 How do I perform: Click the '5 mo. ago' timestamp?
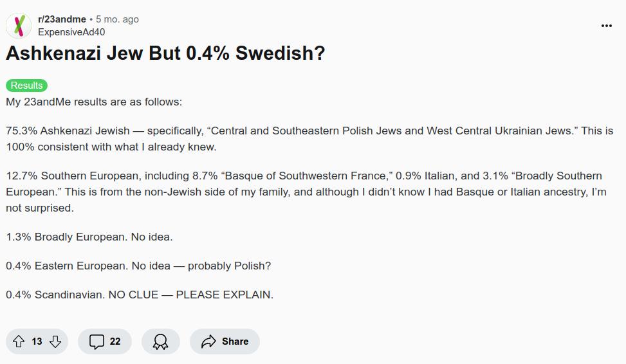tap(117, 19)
